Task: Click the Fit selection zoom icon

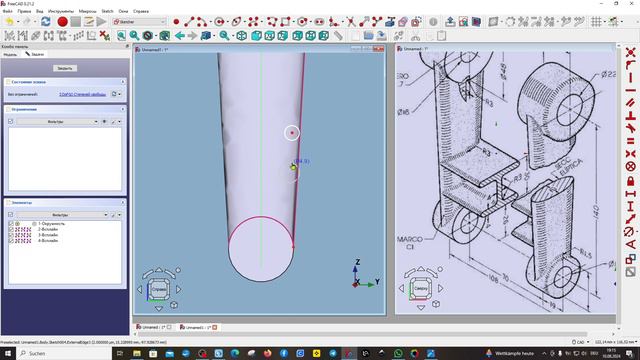Action: [134, 36]
